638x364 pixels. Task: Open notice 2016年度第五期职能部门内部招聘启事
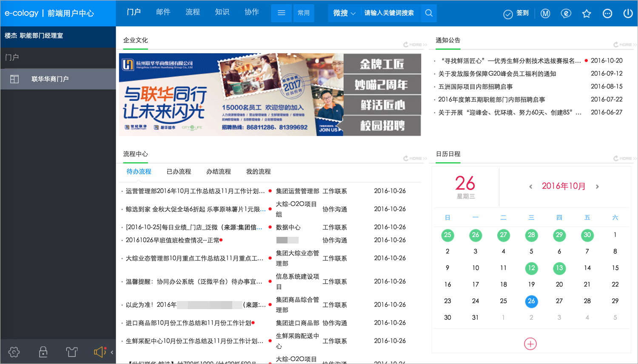click(492, 100)
